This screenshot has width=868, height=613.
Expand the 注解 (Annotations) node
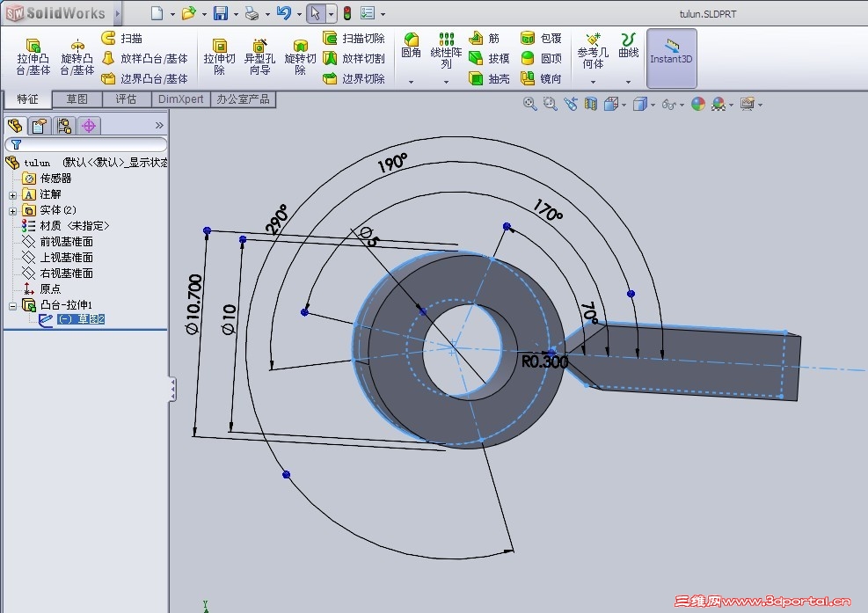tap(12, 195)
